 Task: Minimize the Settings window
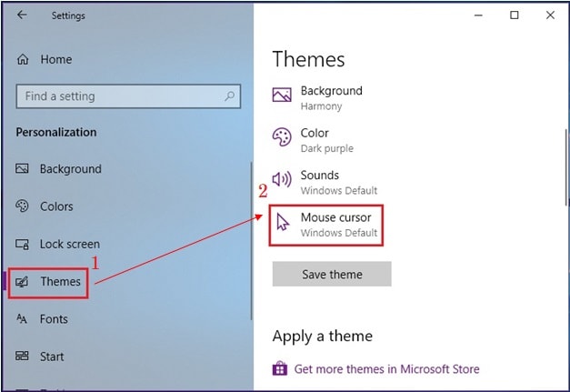[x=478, y=15]
